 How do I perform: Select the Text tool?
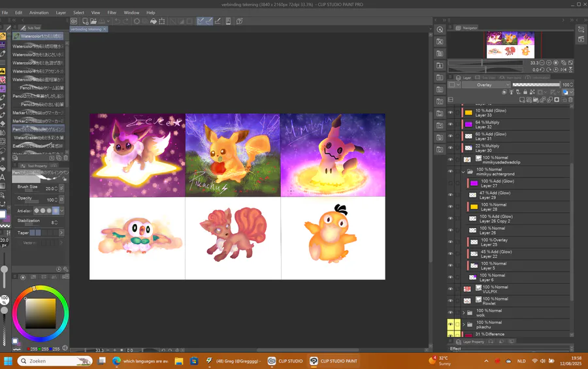tap(3, 178)
